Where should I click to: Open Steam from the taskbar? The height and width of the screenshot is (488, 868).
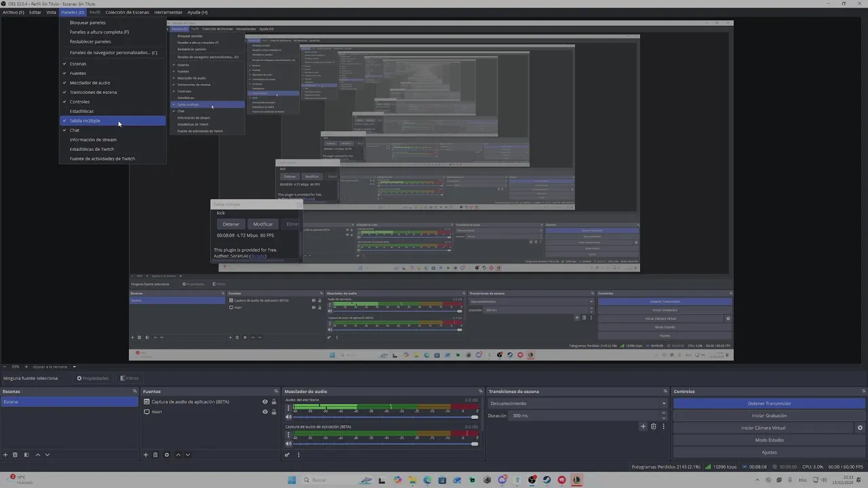tap(547, 480)
